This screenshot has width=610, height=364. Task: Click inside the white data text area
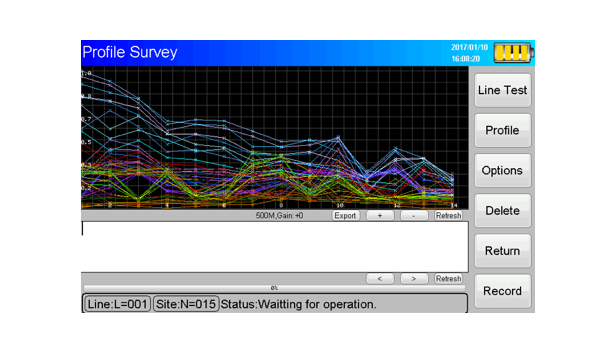(x=275, y=247)
